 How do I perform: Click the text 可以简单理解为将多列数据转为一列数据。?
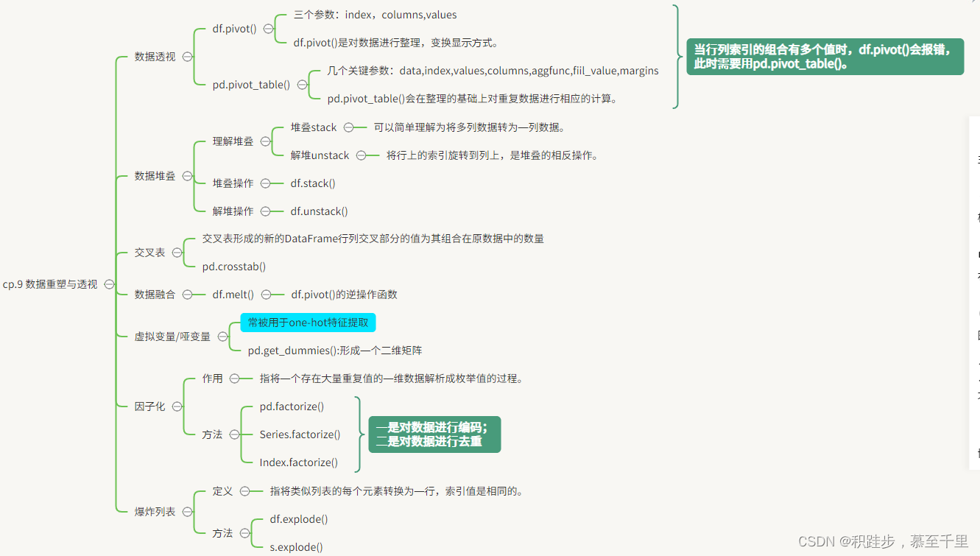coord(469,127)
